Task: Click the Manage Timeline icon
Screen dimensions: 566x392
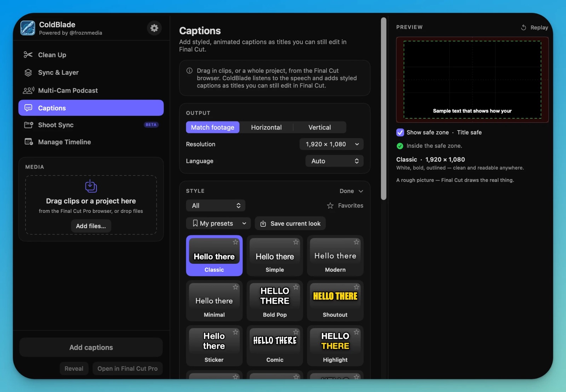Action: 29,142
